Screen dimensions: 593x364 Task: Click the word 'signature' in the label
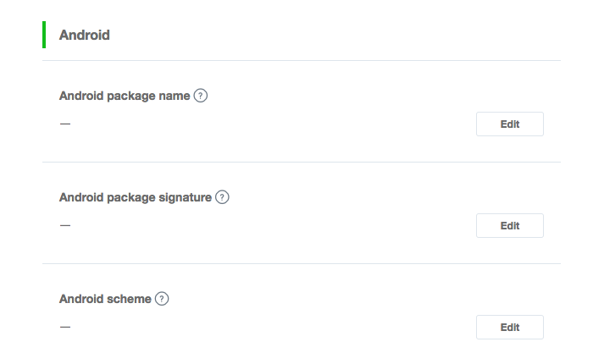(x=185, y=198)
